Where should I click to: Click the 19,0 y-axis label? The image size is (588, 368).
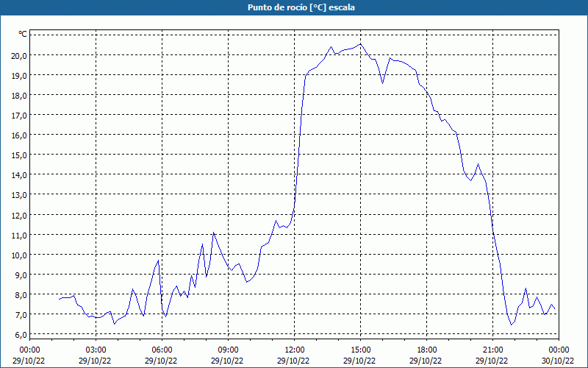(19, 76)
